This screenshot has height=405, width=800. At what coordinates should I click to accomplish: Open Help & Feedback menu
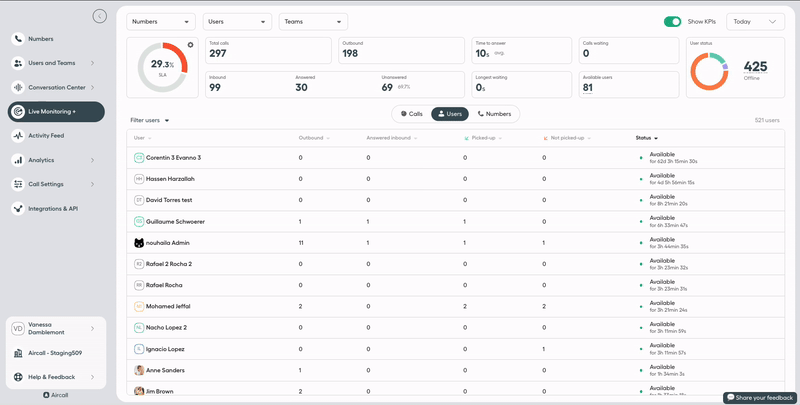[x=56, y=377]
